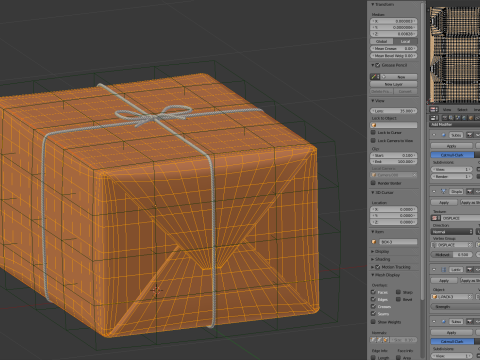
Task: Click the UV layout image preview
Action: [455, 54]
